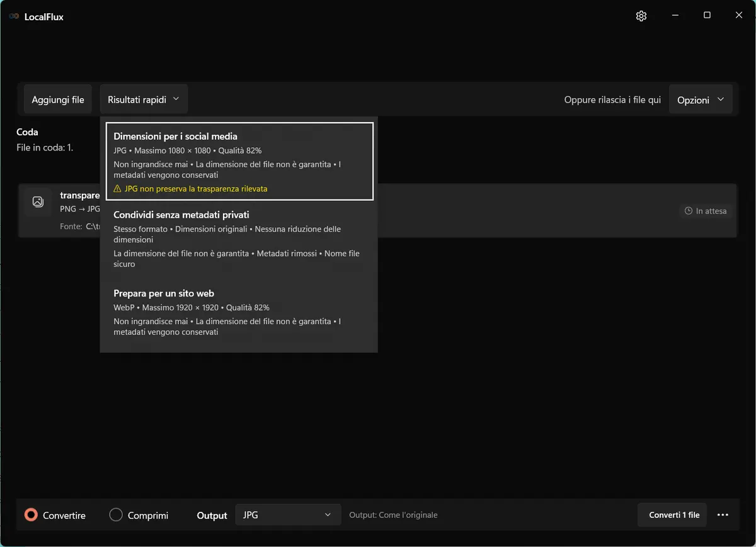The width and height of the screenshot is (756, 547).
Task: Close the LocalFlux window
Action: coord(739,16)
